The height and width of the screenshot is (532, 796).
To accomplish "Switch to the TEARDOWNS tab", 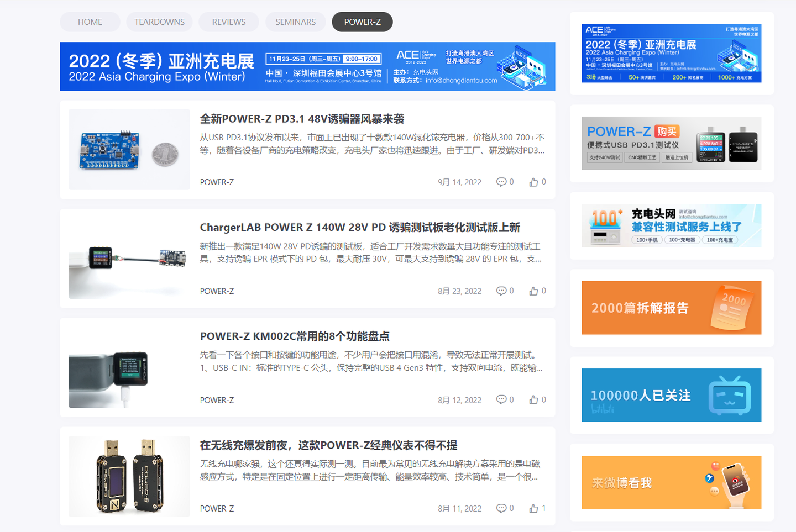I will click(159, 22).
